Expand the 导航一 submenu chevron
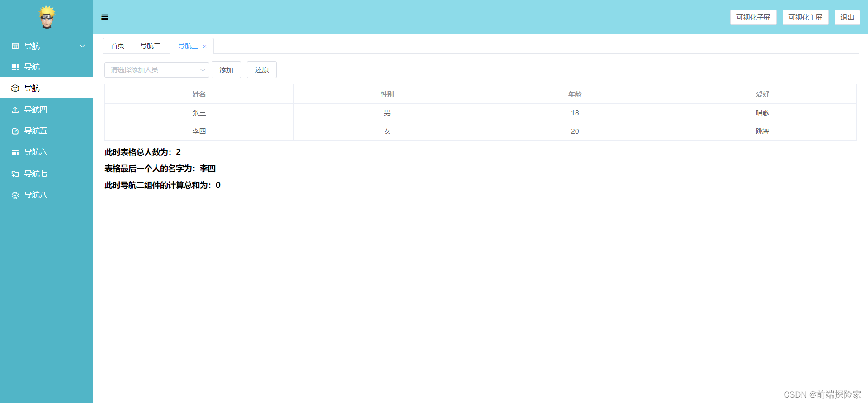Viewport: 868px width, 403px height. point(82,46)
